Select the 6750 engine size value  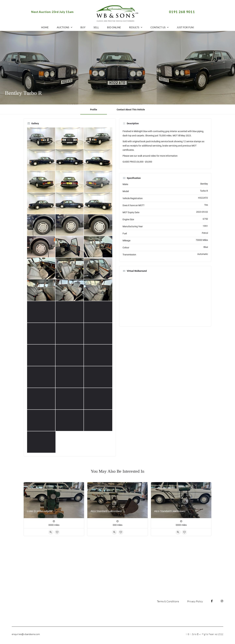(205, 219)
